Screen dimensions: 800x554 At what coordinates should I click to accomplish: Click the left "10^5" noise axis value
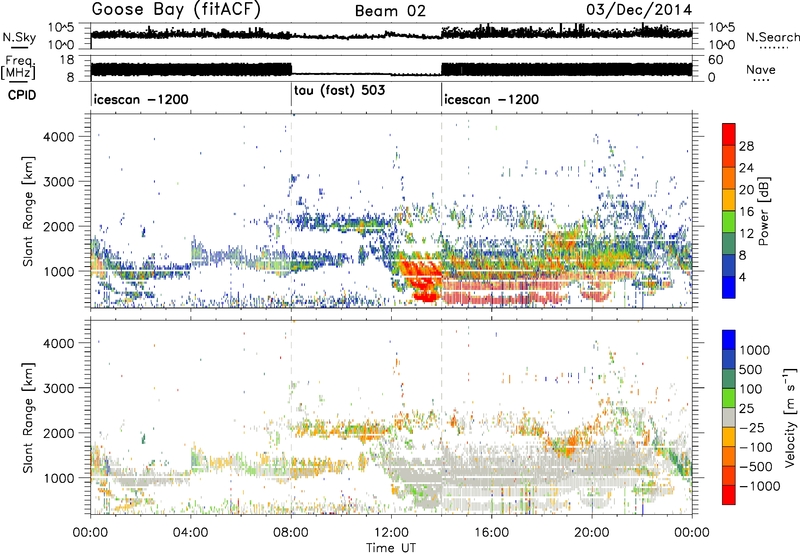pyautogui.click(x=61, y=28)
